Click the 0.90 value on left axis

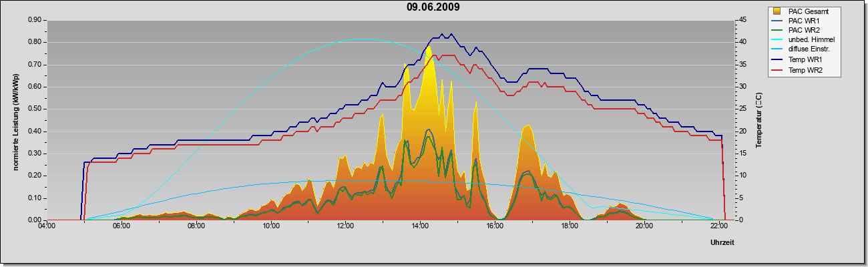click(34, 20)
